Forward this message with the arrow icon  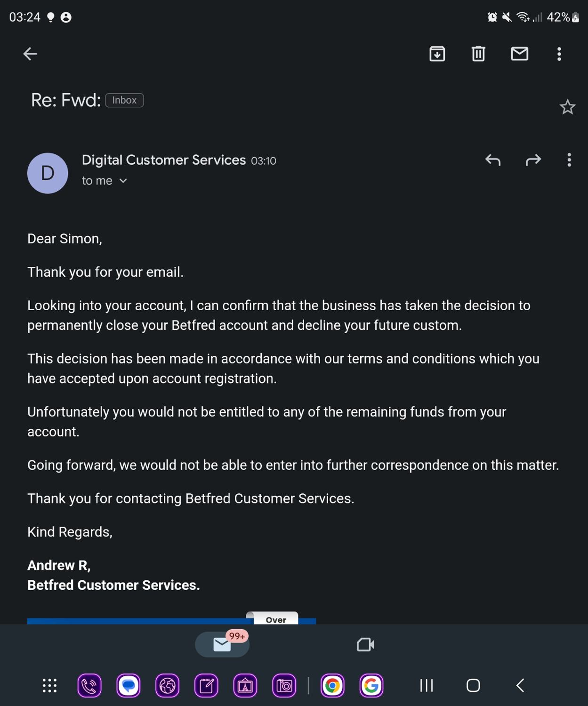(x=533, y=160)
